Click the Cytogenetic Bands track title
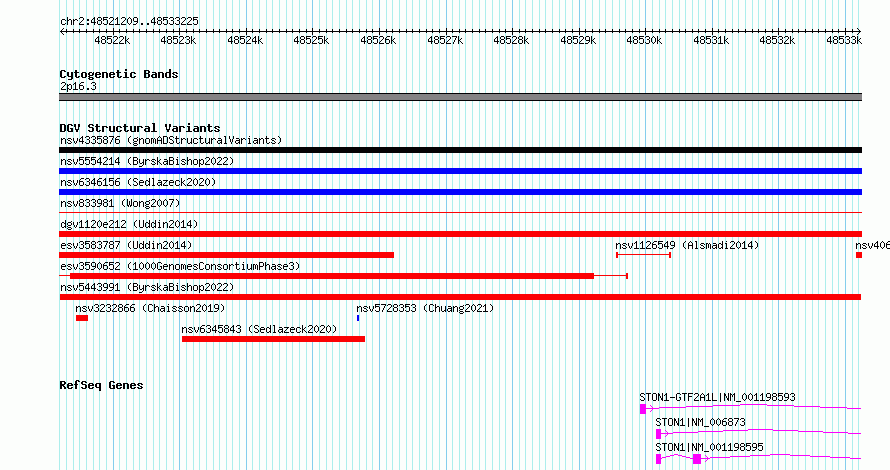Viewport: 890px width, 470px height. 119,74
